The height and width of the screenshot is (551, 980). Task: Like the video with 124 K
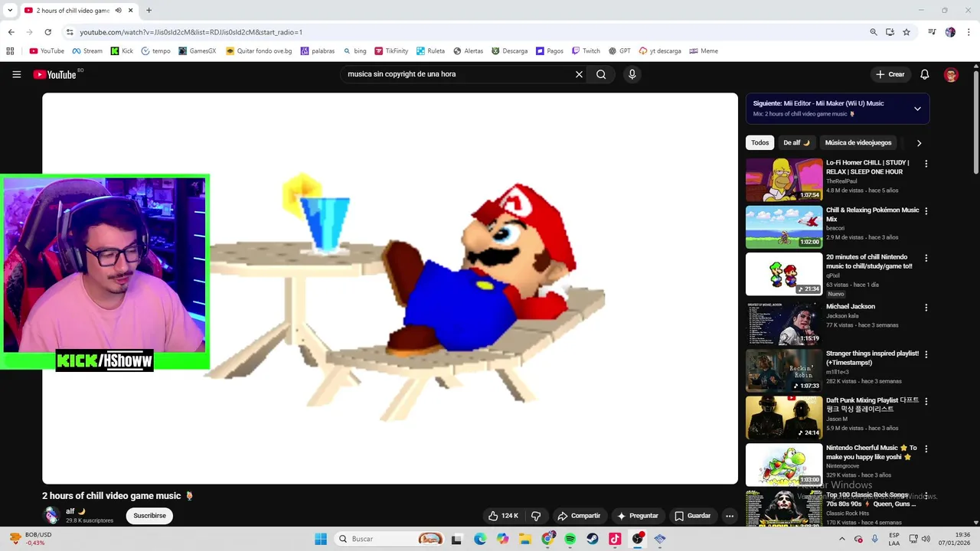(x=504, y=516)
